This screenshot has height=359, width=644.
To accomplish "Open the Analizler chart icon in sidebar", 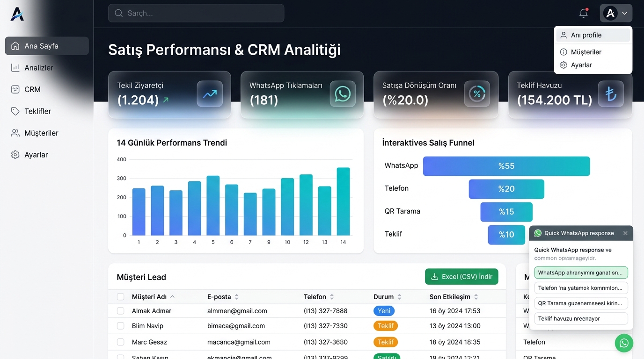I will tap(15, 68).
